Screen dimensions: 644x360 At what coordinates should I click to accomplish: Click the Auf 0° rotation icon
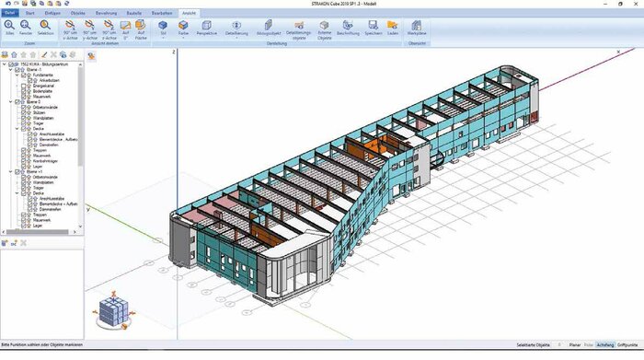click(126, 25)
